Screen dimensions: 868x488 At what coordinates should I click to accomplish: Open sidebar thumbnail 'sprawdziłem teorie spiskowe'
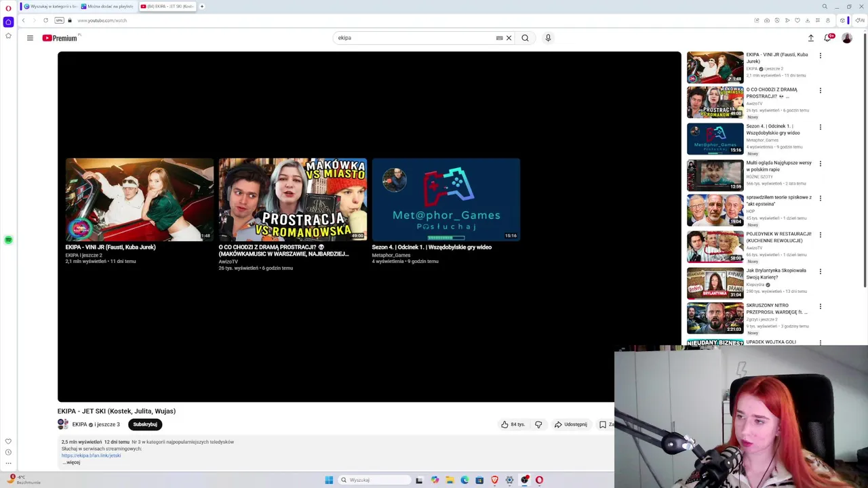click(x=715, y=210)
